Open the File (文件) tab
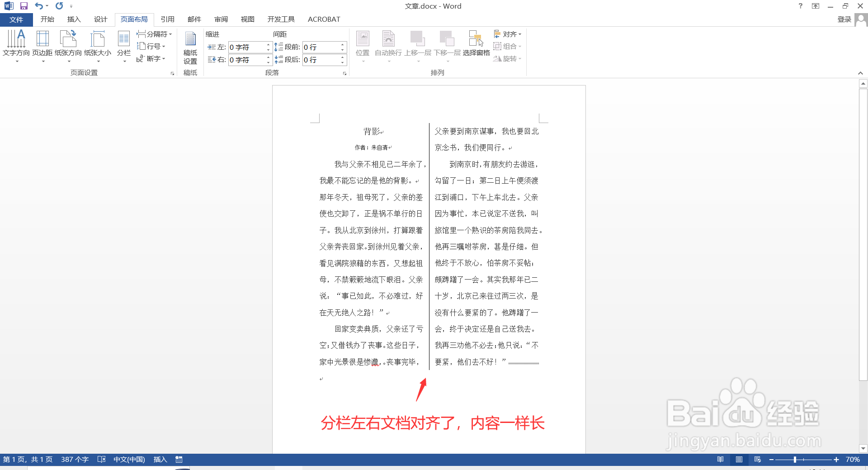Screen dimensions: 868x470 16,19
